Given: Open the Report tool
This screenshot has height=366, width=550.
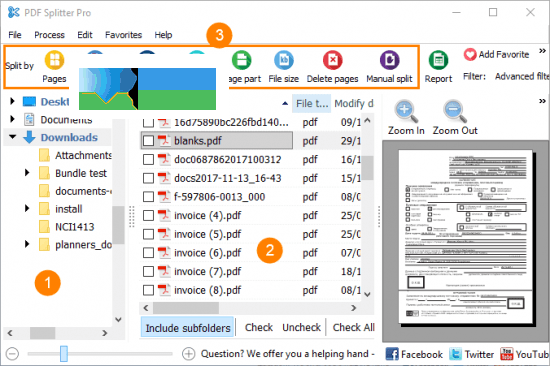Looking at the screenshot, I should click(438, 67).
